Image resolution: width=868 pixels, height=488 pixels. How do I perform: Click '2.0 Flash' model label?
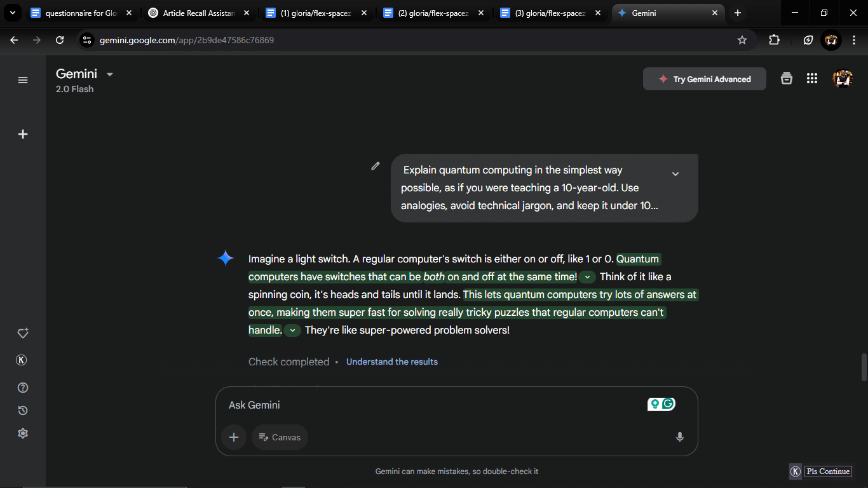(74, 89)
